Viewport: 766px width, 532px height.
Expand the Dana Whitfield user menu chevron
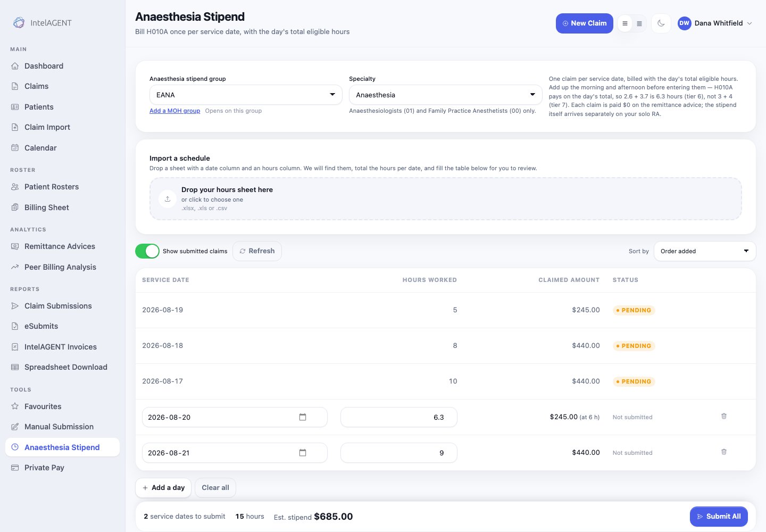pos(750,23)
